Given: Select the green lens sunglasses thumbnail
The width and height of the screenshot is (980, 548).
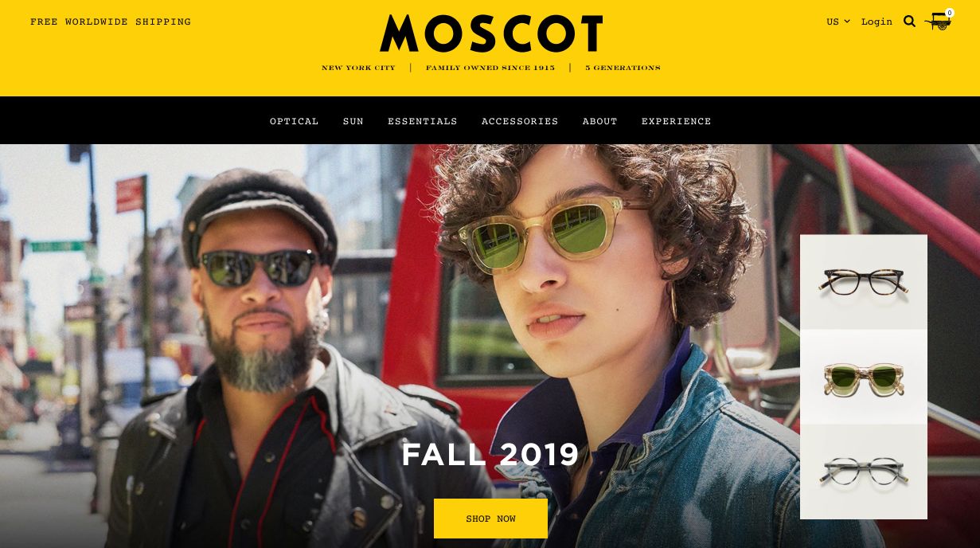Looking at the screenshot, I should click(864, 377).
